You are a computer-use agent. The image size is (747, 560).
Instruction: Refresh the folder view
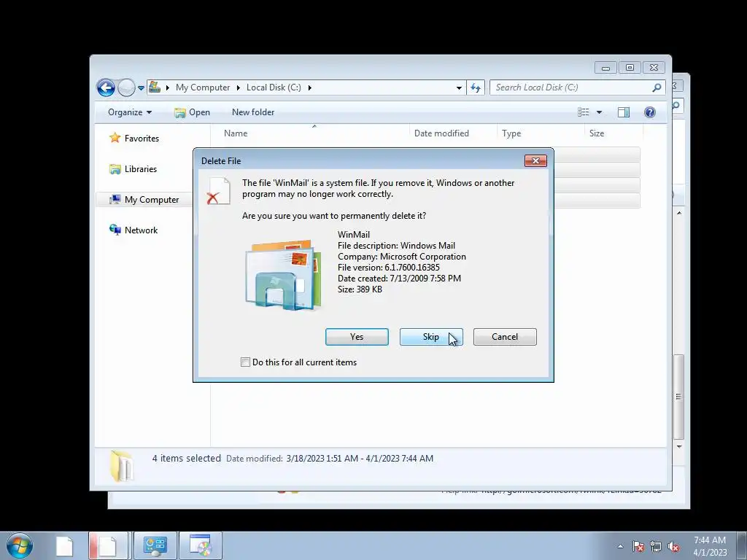click(476, 87)
